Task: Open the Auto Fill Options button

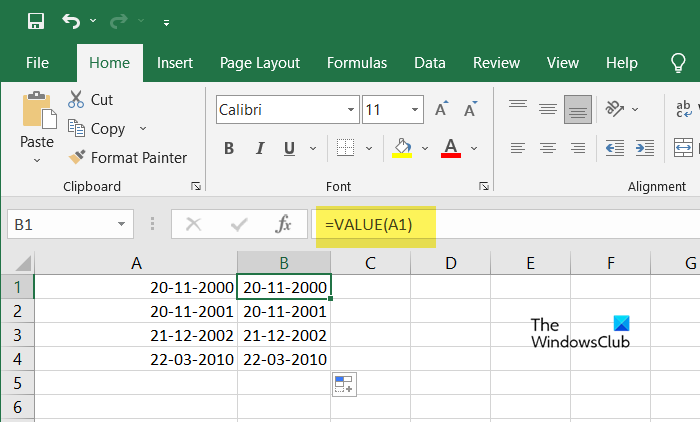Action: point(344,384)
